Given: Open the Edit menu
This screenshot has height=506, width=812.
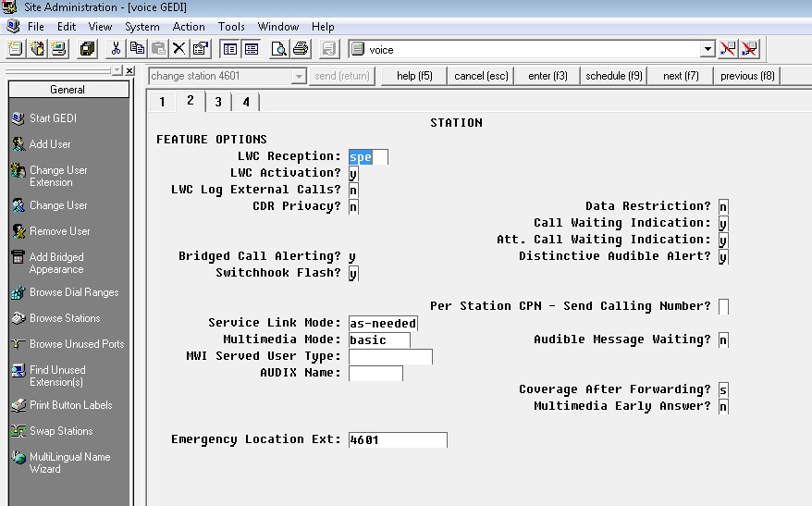Looking at the screenshot, I should pyautogui.click(x=67, y=27).
